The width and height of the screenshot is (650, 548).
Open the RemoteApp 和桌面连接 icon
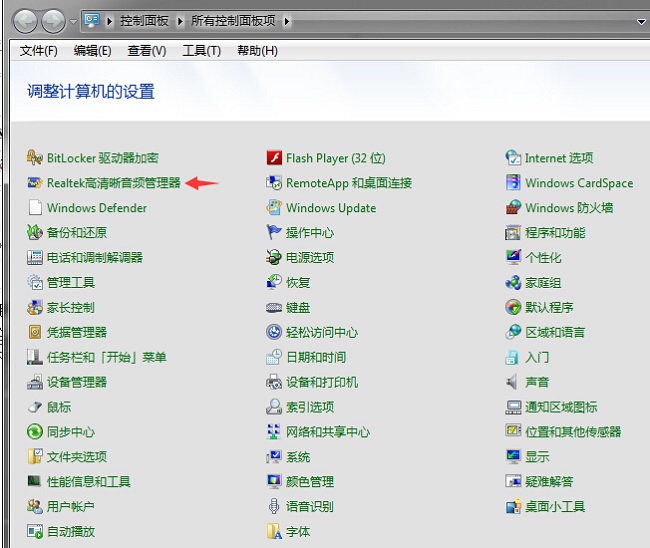coord(274,183)
